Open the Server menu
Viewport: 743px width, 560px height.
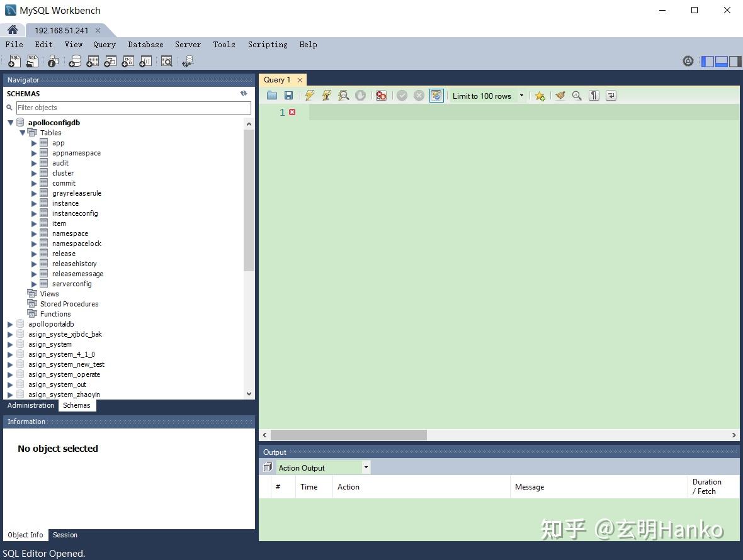(188, 45)
